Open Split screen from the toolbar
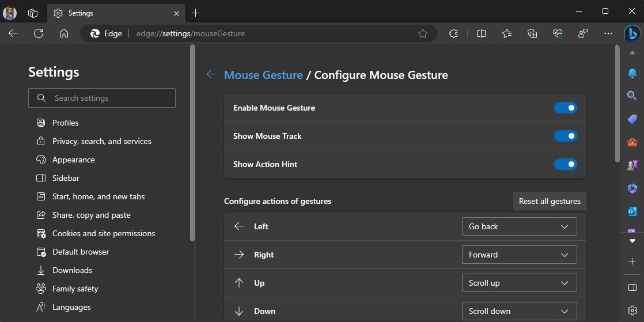 [481, 33]
